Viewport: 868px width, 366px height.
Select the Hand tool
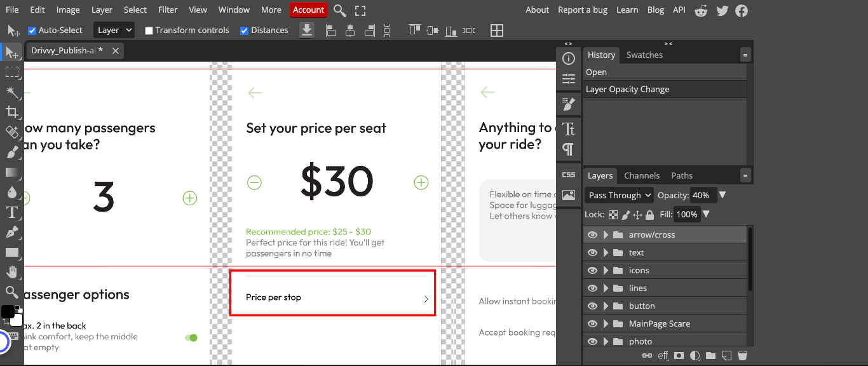click(x=11, y=272)
